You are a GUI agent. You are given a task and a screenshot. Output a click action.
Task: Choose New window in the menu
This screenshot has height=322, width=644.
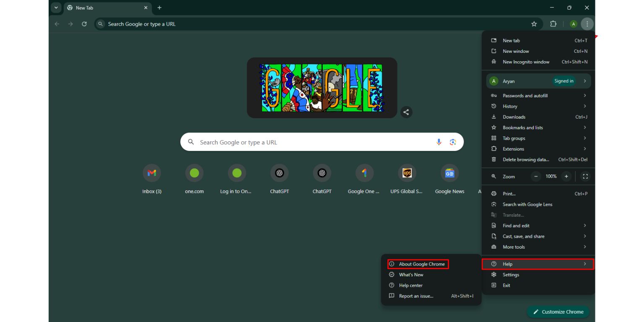tap(538, 51)
